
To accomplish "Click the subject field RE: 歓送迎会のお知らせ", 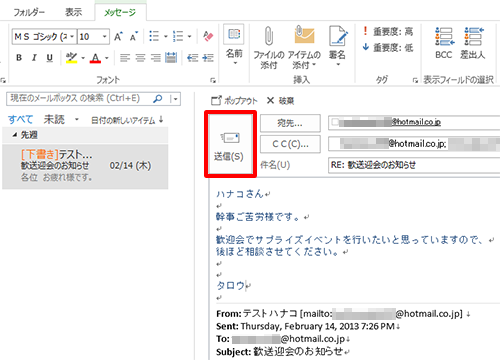I will pyautogui.click(x=414, y=165).
